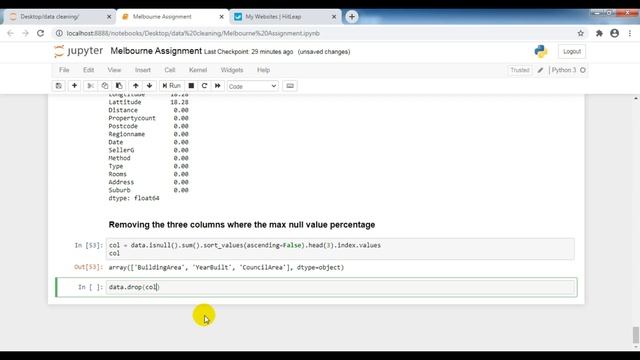This screenshot has width=640, height=360.
Task: Click the markdown heading about removing three columns
Action: click(x=242, y=224)
